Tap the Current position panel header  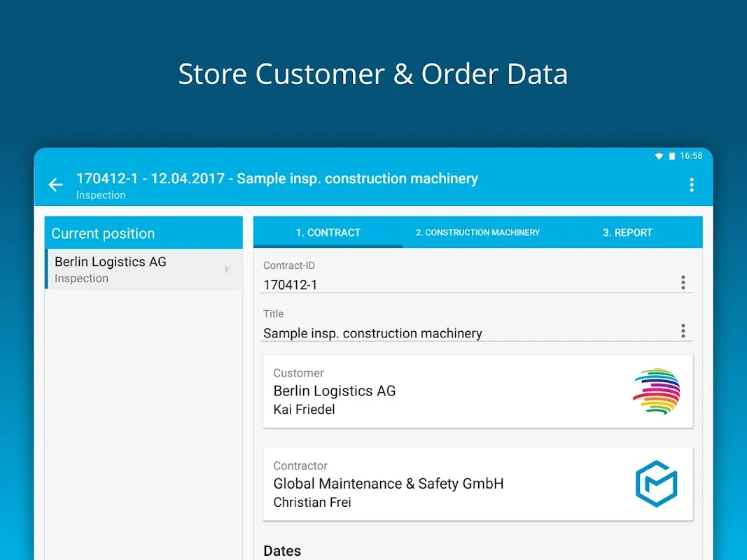click(144, 233)
